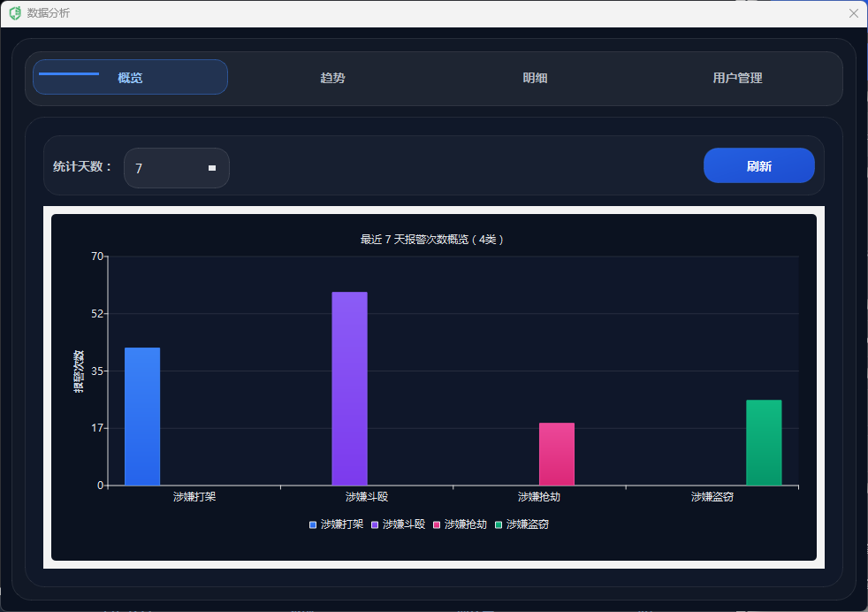Close the 数据分析 window
This screenshot has width=868, height=612.
pos(853,13)
